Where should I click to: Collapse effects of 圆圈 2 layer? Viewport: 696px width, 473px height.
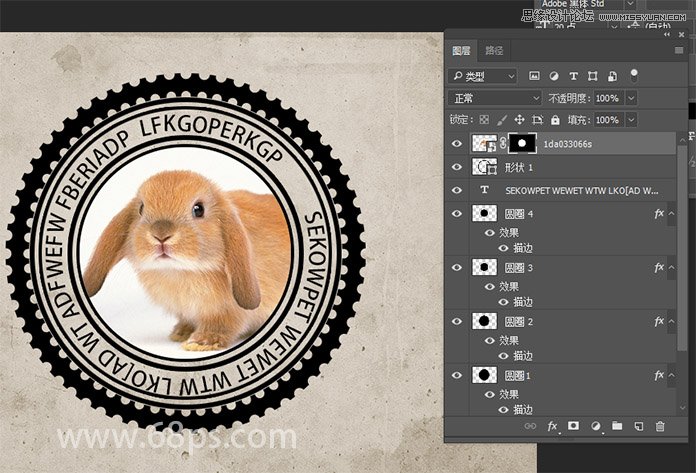click(x=672, y=321)
